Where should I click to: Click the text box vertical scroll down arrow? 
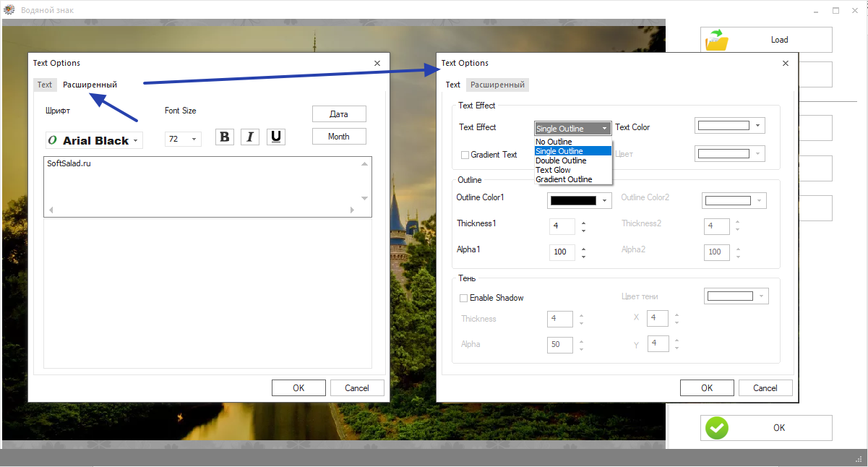click(x=365, y=198)
